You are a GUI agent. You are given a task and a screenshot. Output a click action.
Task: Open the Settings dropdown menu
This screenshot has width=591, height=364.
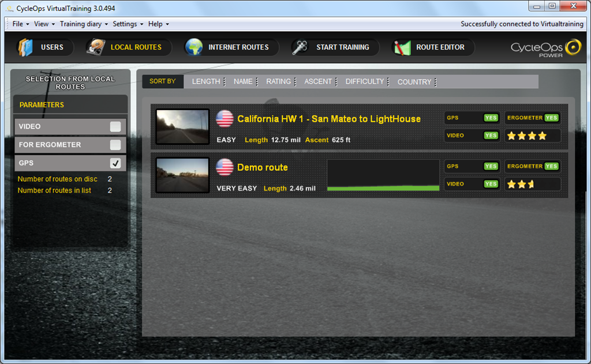click(128, 24)
